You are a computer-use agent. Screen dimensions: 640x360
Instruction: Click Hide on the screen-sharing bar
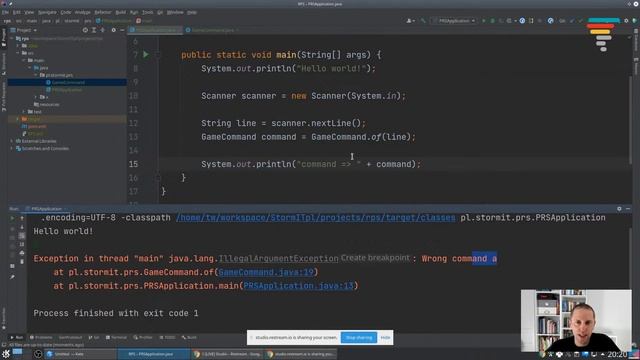pos(385,338)
